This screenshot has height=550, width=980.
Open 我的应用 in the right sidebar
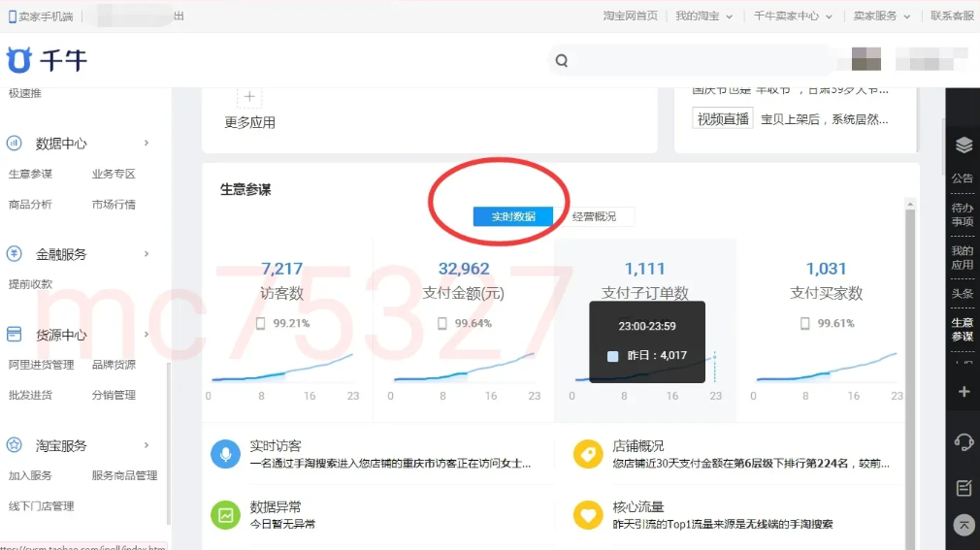click(x=963, y=257)
